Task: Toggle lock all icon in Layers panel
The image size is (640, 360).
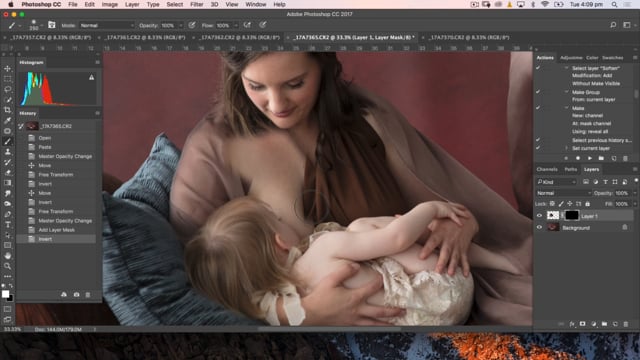Action: point(587,203)
